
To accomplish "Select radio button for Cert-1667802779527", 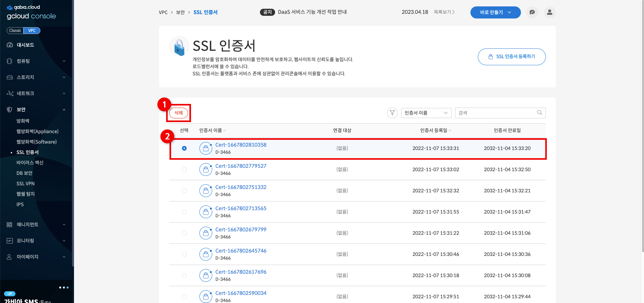I will pos(184,169).
